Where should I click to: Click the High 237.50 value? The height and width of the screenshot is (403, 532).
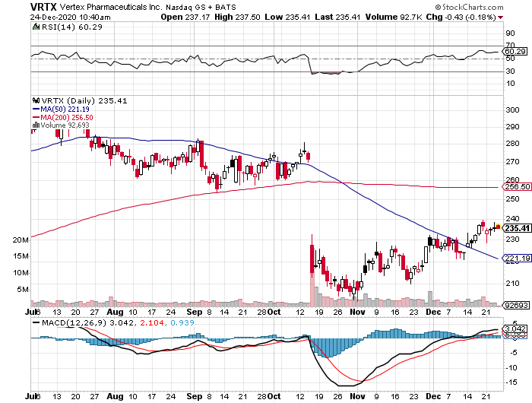(x=237, y=17)
